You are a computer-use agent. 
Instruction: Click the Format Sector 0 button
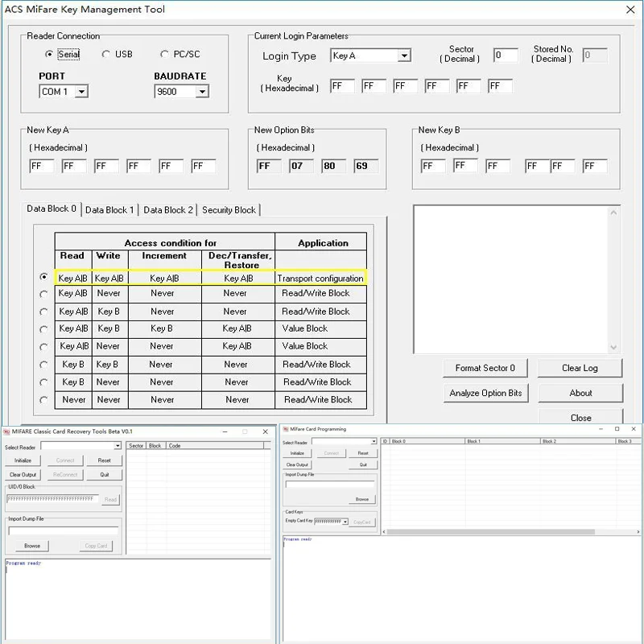click(485, 368)
